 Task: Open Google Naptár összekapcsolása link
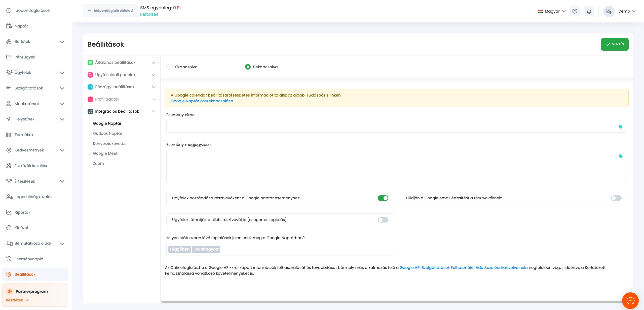[x=202, y=101]
